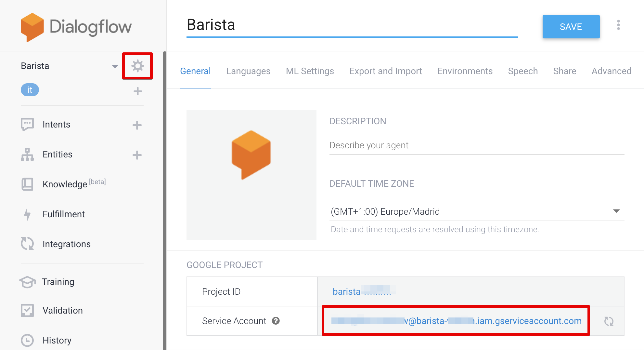The image size is (644, 350).
Task: Click the Integrations circular arrows icon
Action: 27,244
